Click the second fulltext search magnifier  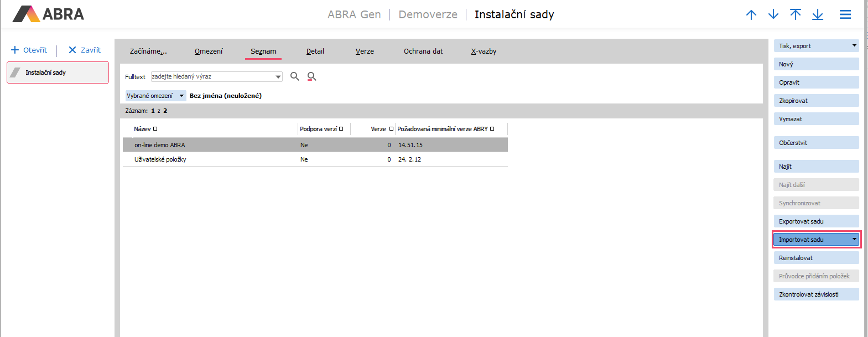(312, 76)
